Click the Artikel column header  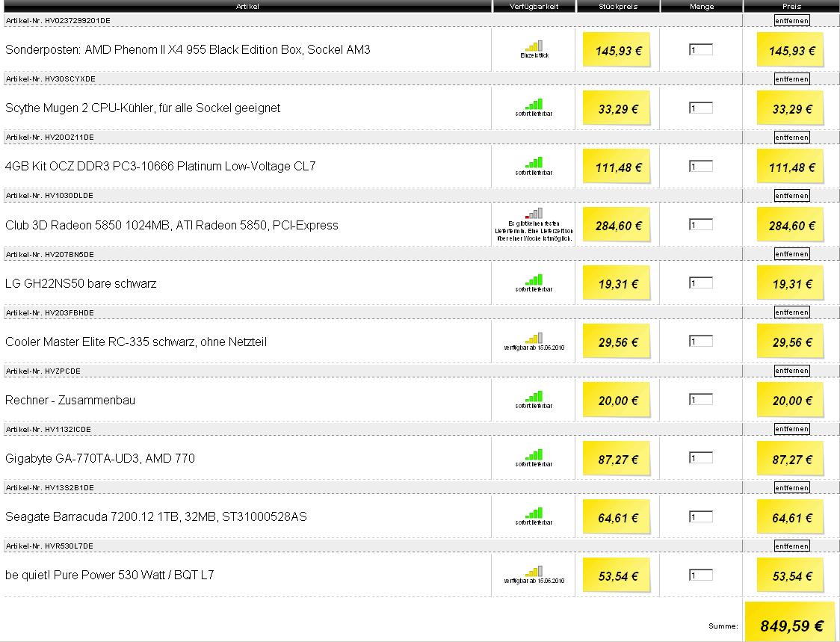[x=247, y=7]
